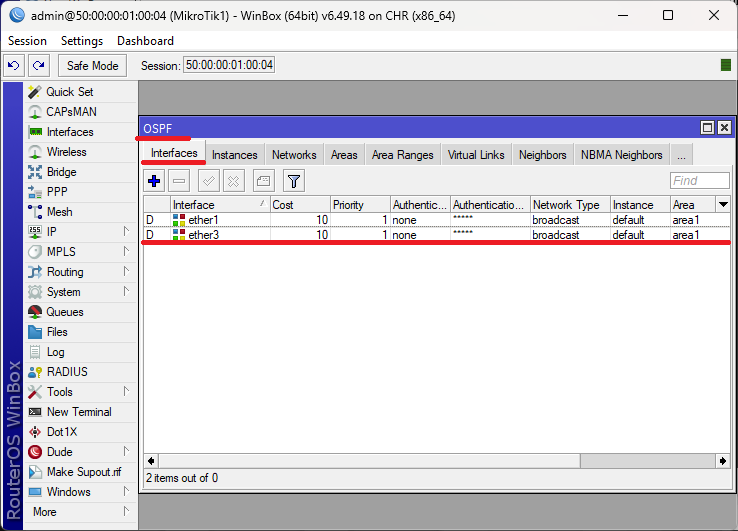Viewport: 738px width, 531px height.
Task: Click the horizontal scrollbar in OSPF table
Action: click(x=436, y=460)
